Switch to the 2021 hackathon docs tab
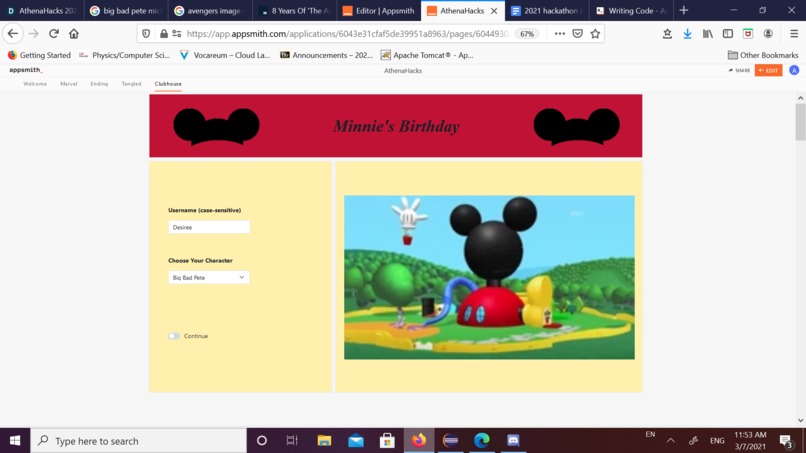Screen dimensions: 806x453 pyautogui.click(x=547, y=10)
